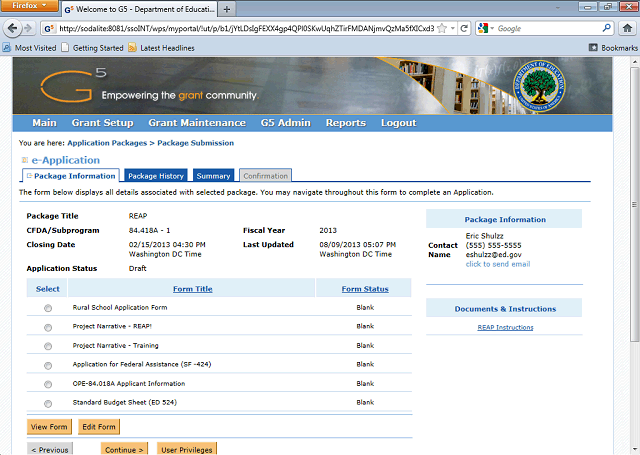The height and width of the screenshot is (455, 640).
Task: Reload the page with refresh icon
Action: click(464, 28)
